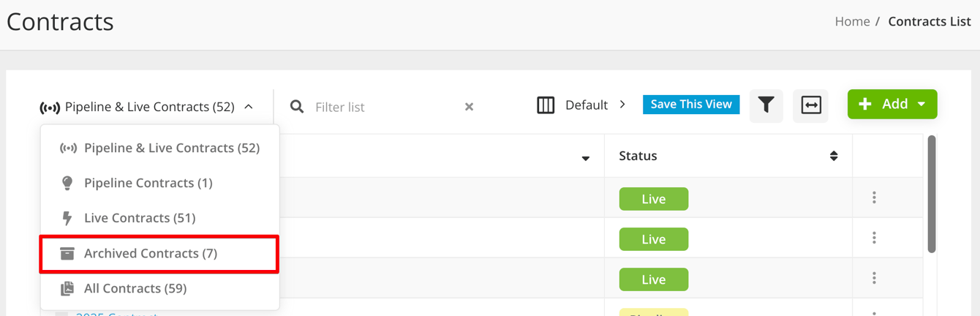This screenshot has height=316, width=980.
Task: Expand views with the chevron next to Default
Action: tap(622, 105)
